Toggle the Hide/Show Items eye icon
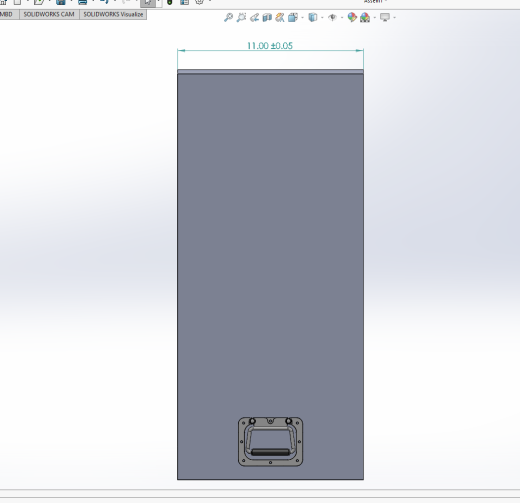Viewport: 520px width, 503px height. click(332, 17)
